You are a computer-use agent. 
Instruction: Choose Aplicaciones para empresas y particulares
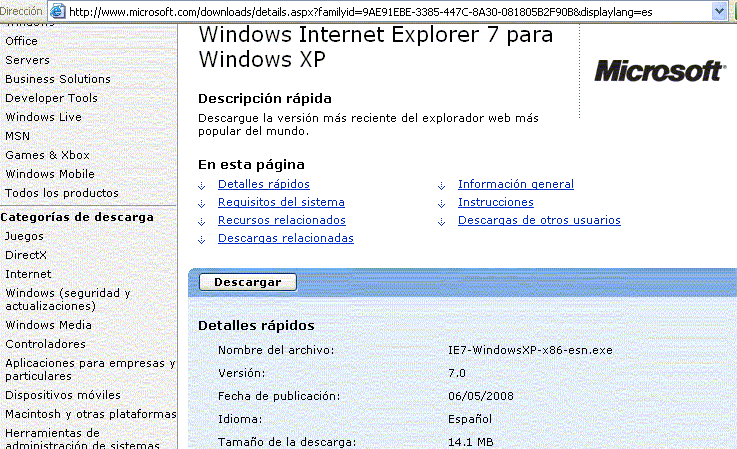click(90, 370)
